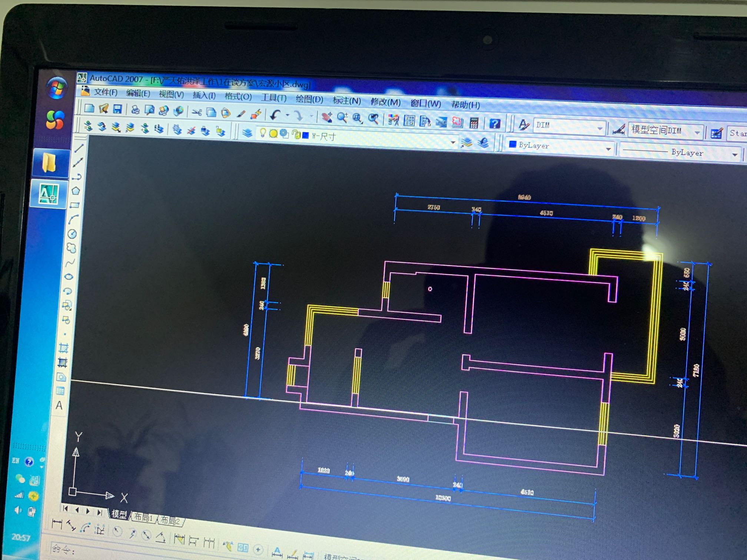The height and width of the screenshot is (560, 747).
Task: Click the Zoom Realtime magnifier icon
Action: 342,118
